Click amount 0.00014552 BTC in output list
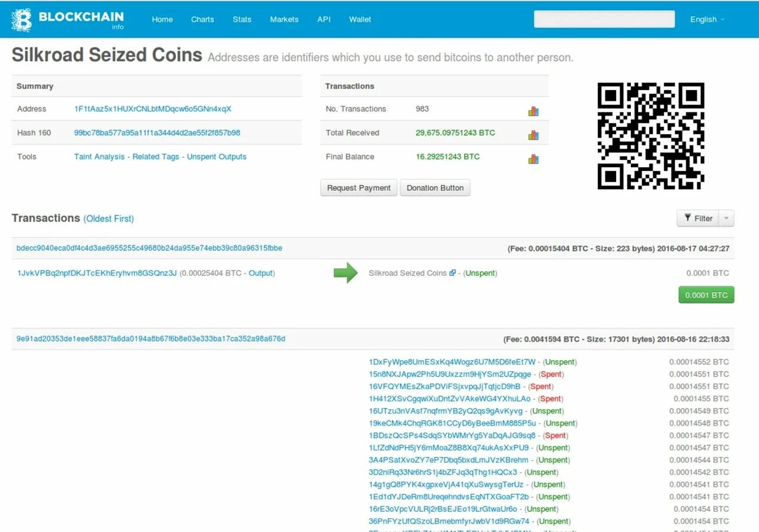 pyautogui.click(x=699, y=362)
